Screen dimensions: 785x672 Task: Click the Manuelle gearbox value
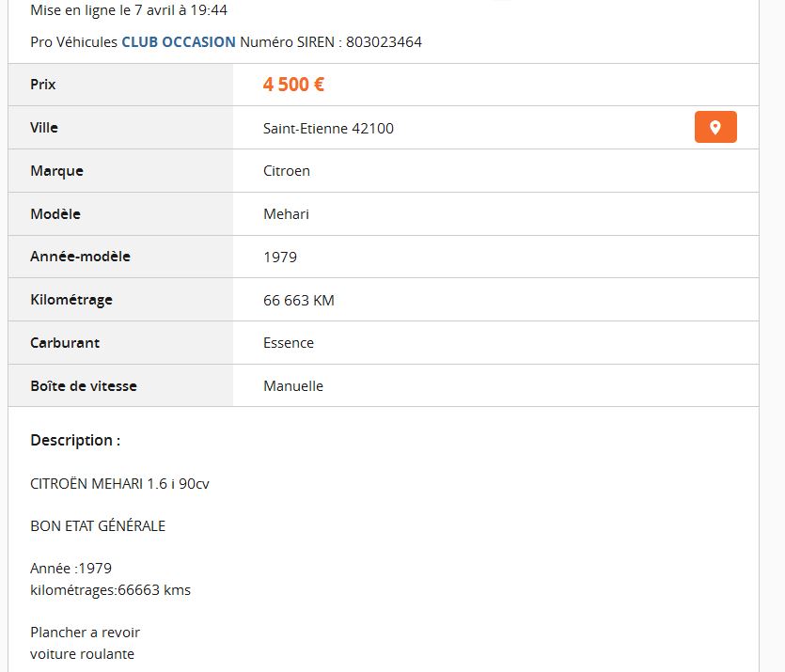293,386
